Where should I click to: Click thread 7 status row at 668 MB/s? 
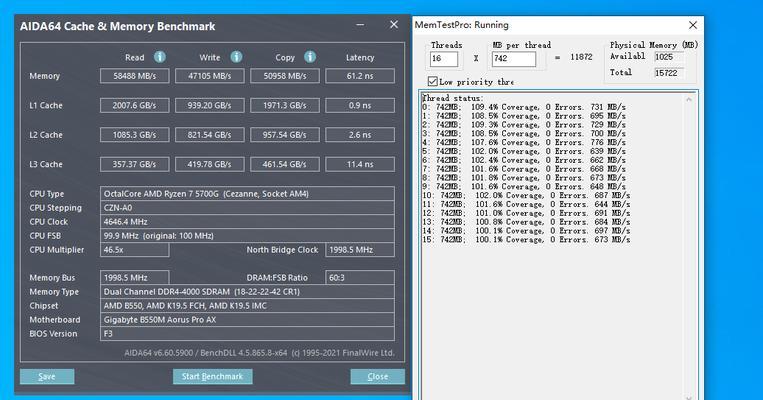click(524, 169)
